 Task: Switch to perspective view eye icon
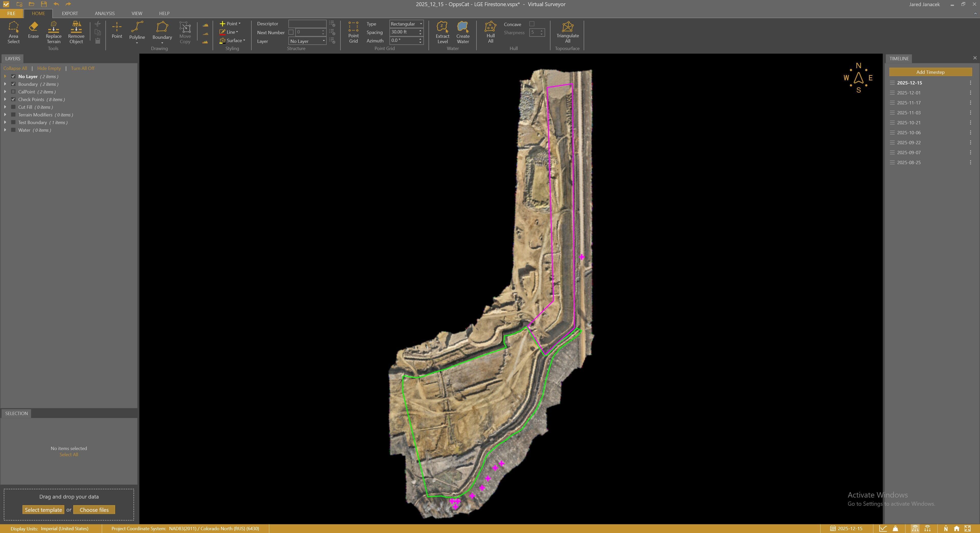915,528
